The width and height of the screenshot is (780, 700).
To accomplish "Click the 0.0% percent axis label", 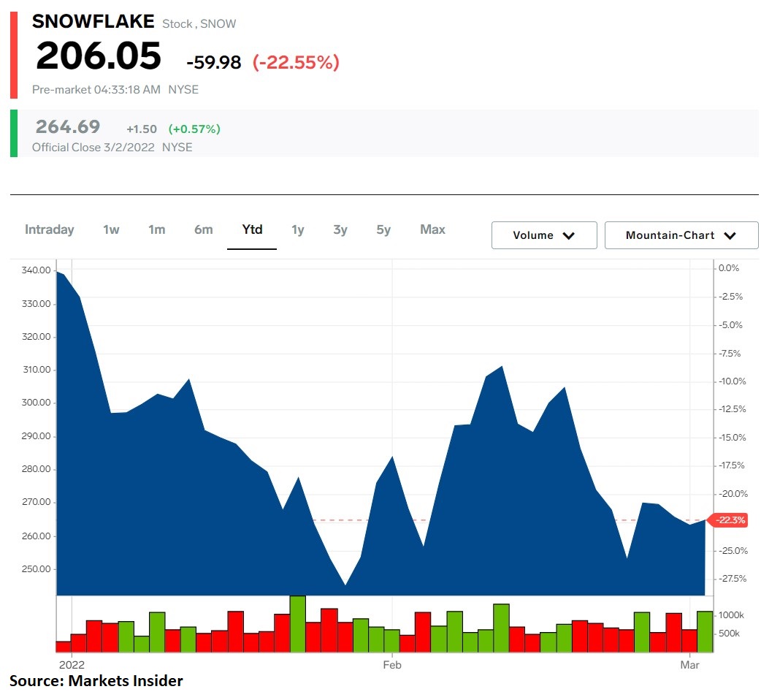I will point(729,268).
